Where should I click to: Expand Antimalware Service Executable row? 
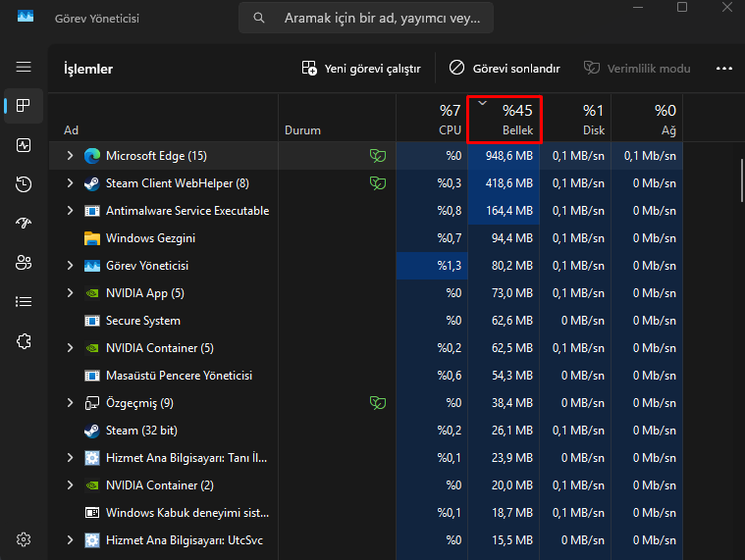tap(70, 211)
